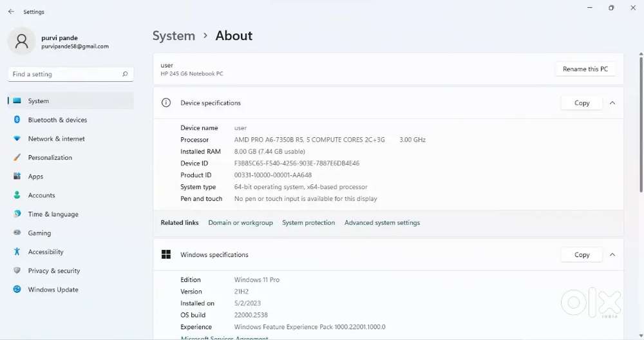Click the search magnifier icon
Image resolution: width=644 pixels, height=340 pixels.
(125, 74)
